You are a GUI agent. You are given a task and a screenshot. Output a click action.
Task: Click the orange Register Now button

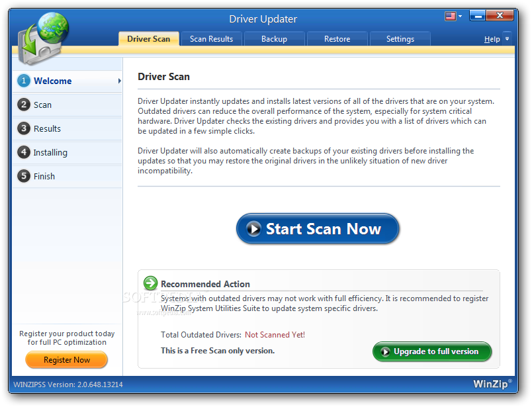tap(66, 360)
